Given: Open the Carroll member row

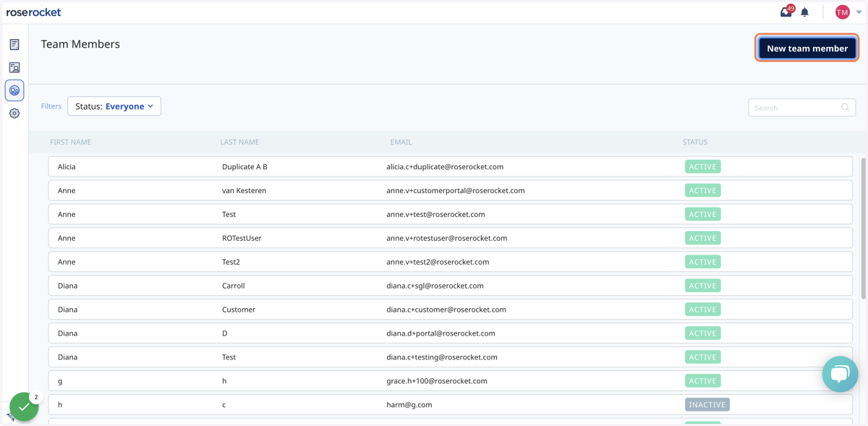Looking at the screenshot, I should (x=451, y=286).
